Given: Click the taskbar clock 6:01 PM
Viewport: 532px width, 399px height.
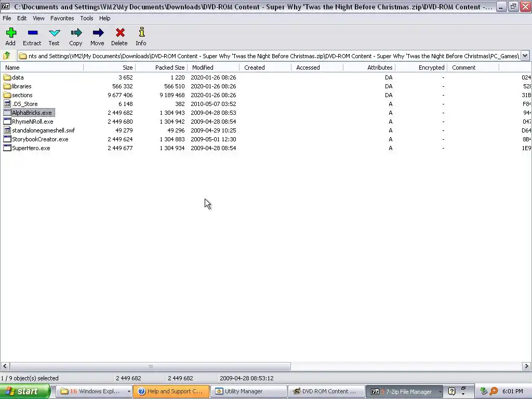Looking at the screenshot, I should click(513, 391).
